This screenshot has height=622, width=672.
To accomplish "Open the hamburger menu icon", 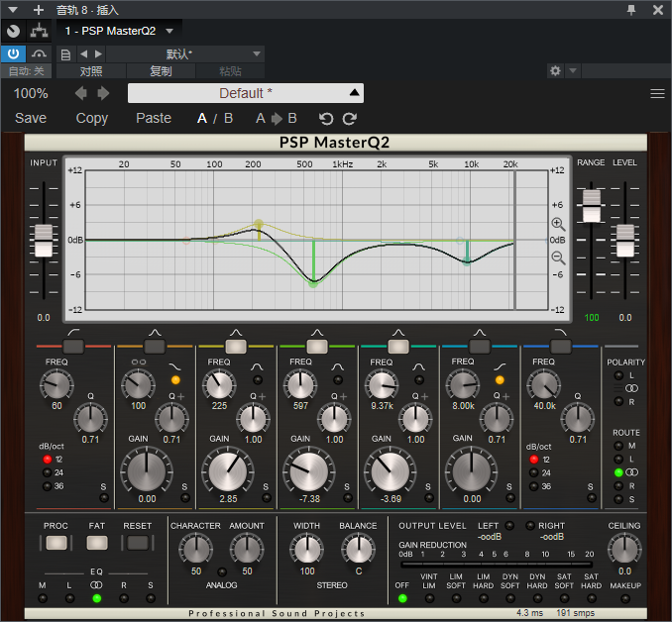I will coord(657,93).
